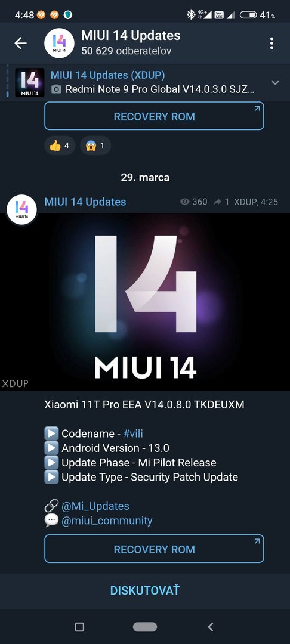The width and height of the screenshot is (290, 644).
Task: Open the MIUI 14 Updates channel avatar
Action: pos(59,43)
